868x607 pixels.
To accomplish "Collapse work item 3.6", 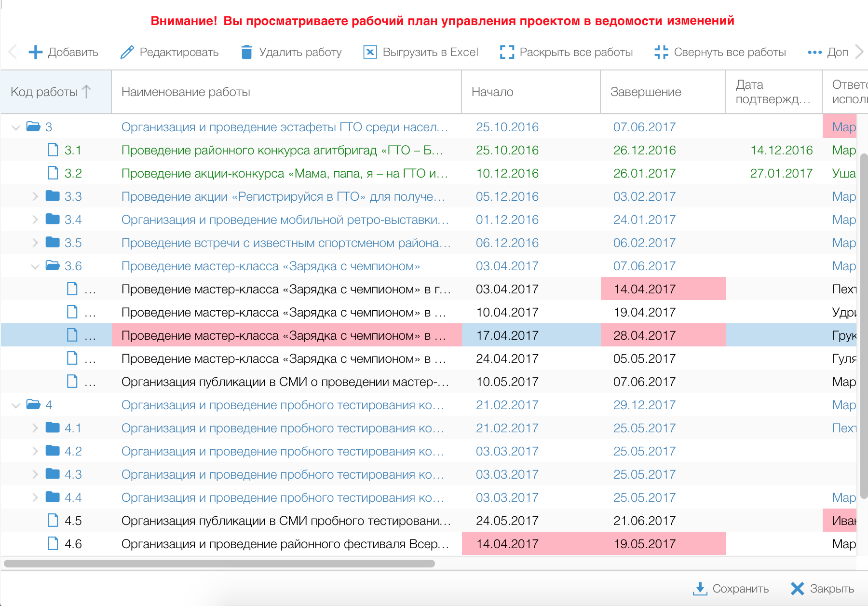I will pyautogui.click(x=35, y=266).
